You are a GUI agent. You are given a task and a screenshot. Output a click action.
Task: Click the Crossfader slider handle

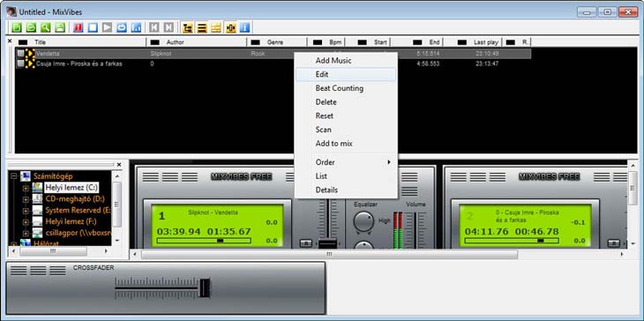(205, 287)
